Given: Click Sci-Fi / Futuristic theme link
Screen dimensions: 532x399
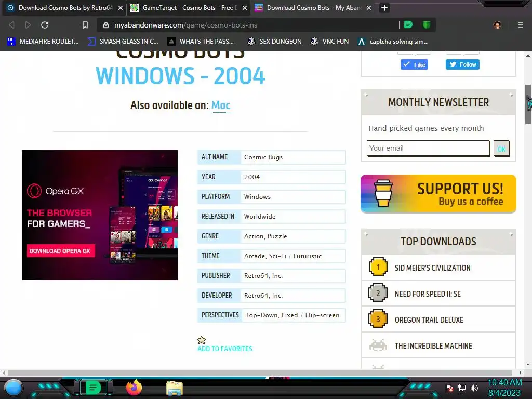Looking at the screenshot, I should point(295,256).
